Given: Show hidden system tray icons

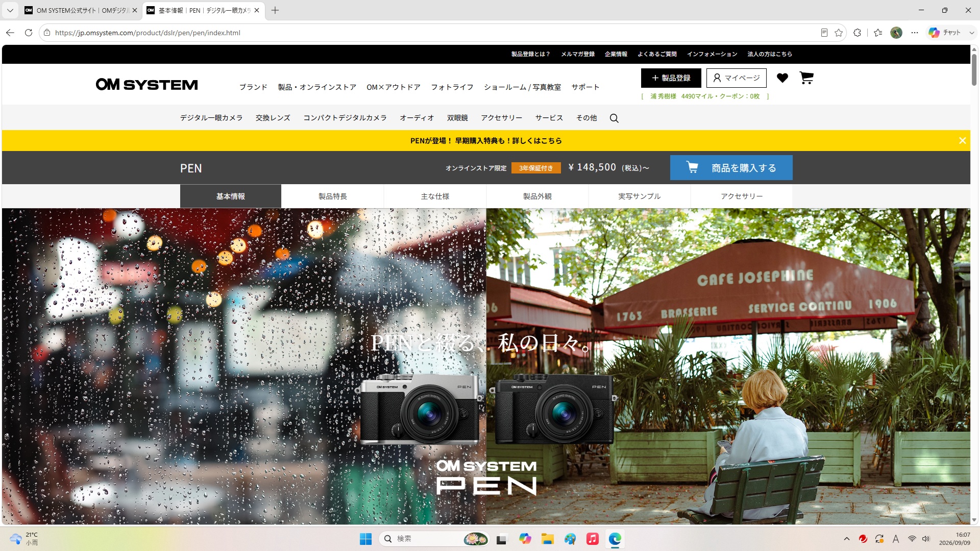Looking at the screenshot, I should [847, 539].
